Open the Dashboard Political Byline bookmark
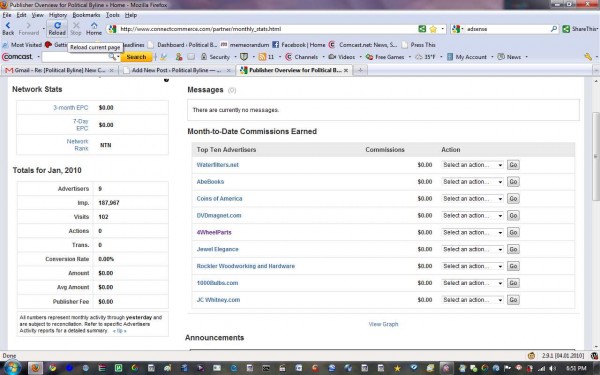The height and width of the screenshot is (375, 600). (x=183, y=45)
